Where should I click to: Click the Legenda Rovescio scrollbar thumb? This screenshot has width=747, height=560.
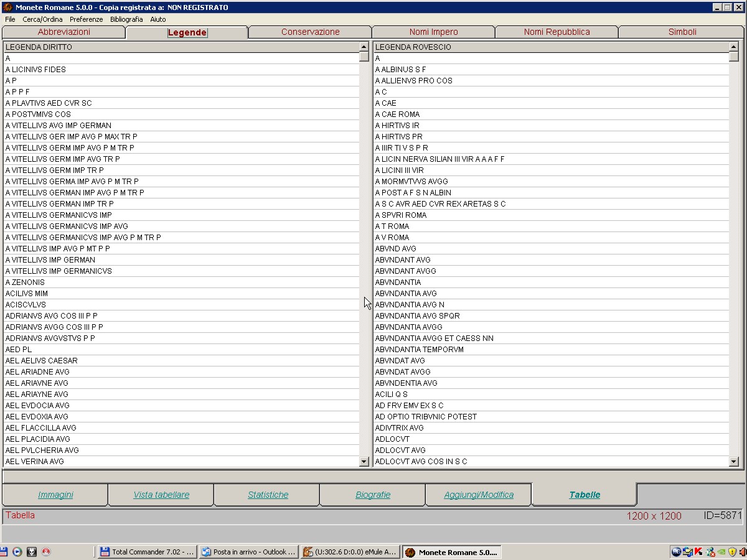point(734,57)
